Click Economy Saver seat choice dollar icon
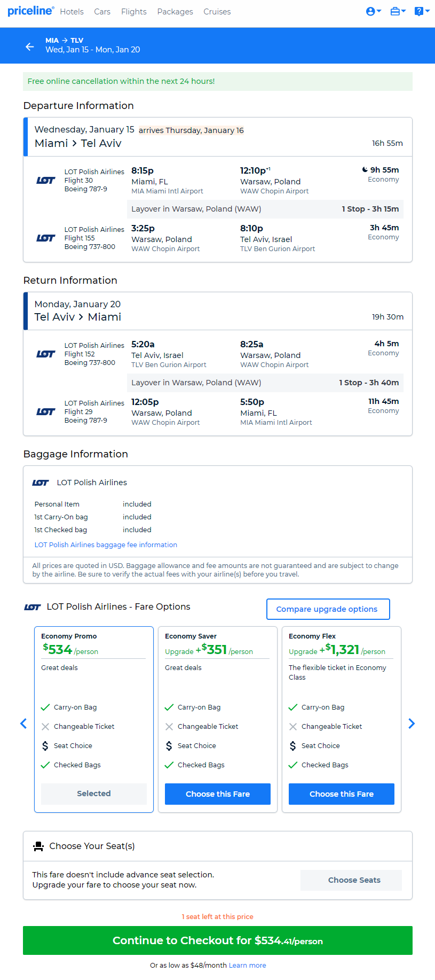 [x=169, y=746]
